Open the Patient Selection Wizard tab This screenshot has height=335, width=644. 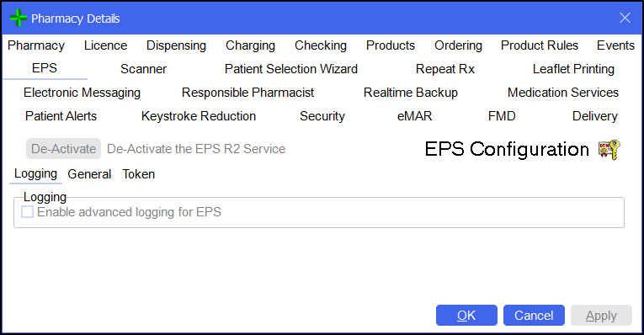[291, 69]
